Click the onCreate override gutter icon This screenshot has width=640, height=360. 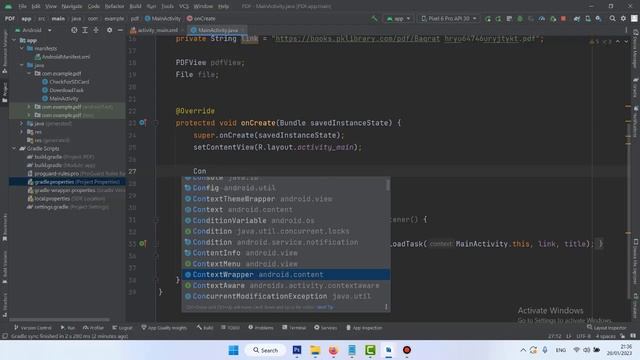tap(142, 122)
